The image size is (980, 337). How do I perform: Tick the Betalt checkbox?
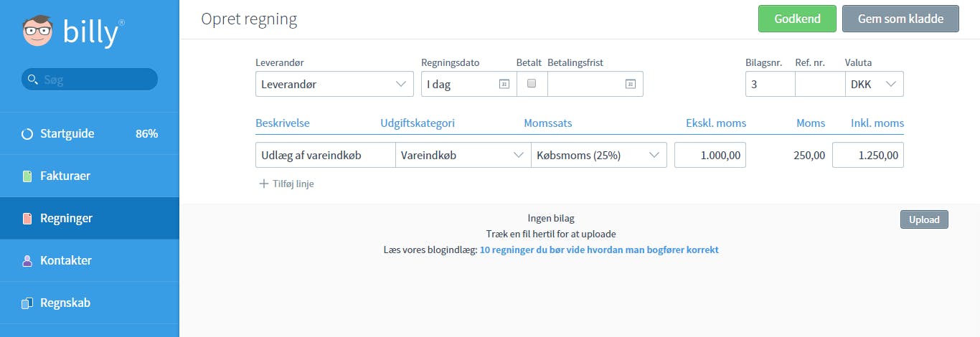(x=532, y=84)
